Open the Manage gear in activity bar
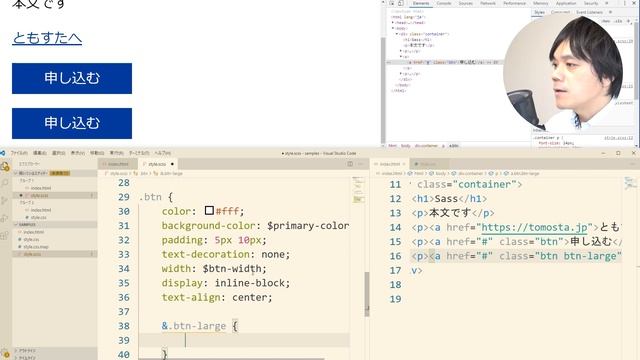640x360 pixels. (x=5, y=354)
